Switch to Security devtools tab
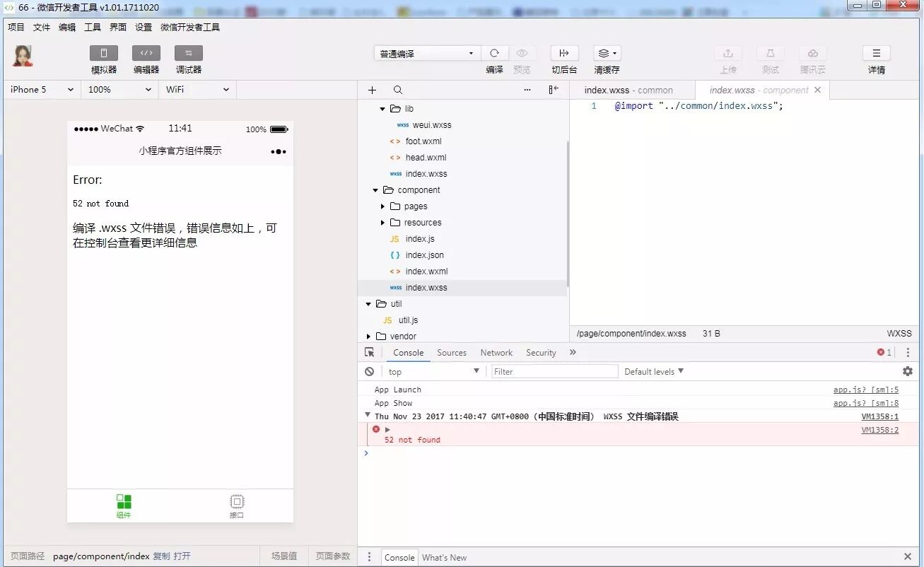 click(541, 352)
